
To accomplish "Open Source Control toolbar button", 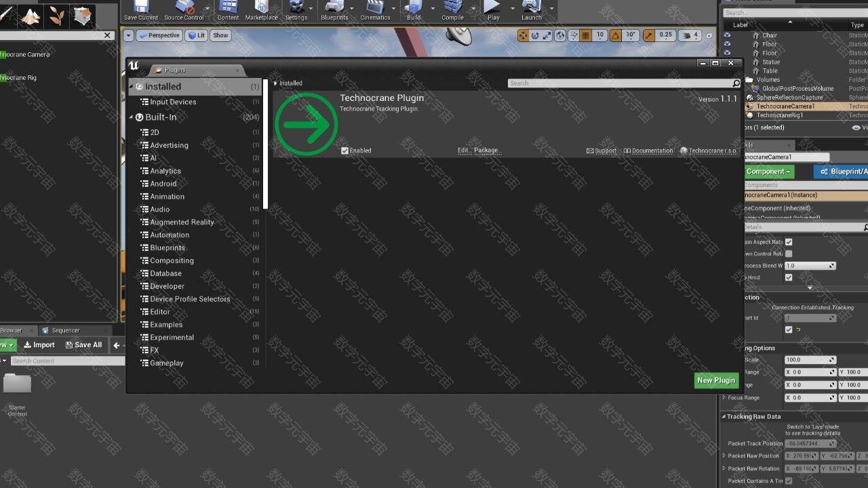I will point(184,10).
